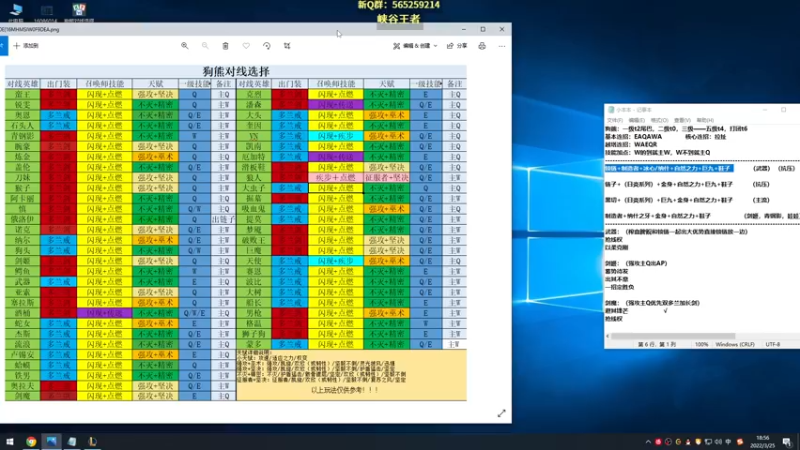Go back using the blue arrow in Photos
The width and height of the screenshot is (800, 450).
coord(2,46)
